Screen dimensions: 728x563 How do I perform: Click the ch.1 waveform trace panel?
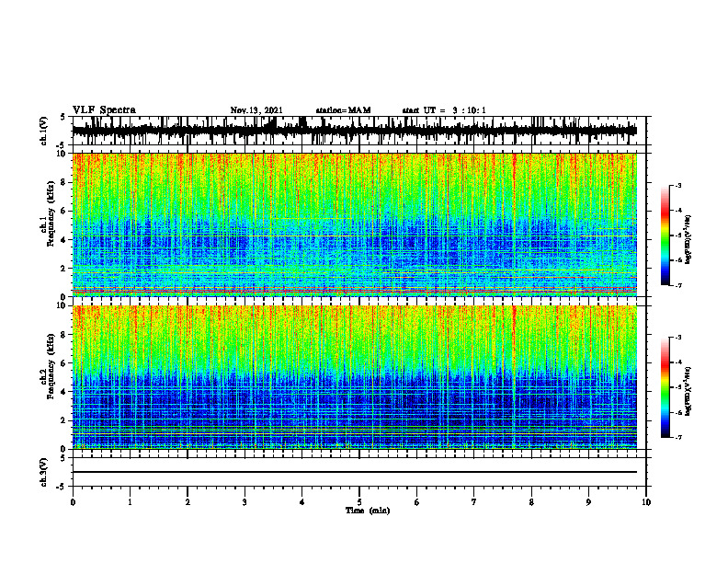click(x=358, y=131)
